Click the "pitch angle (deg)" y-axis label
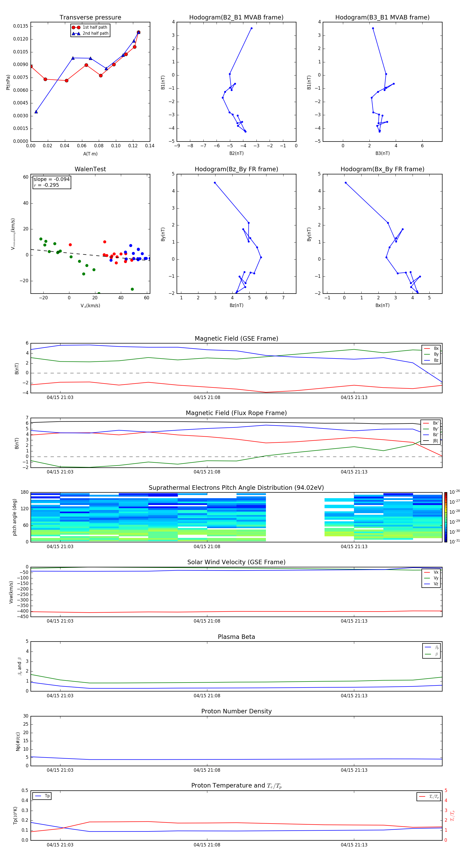The image size is (473, 868). click(14, 517)
